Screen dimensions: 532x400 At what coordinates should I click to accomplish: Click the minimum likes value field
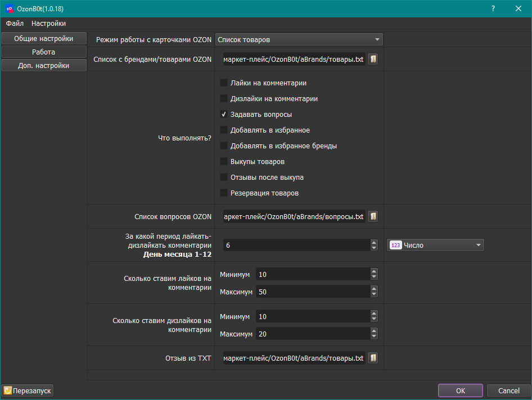313,274
